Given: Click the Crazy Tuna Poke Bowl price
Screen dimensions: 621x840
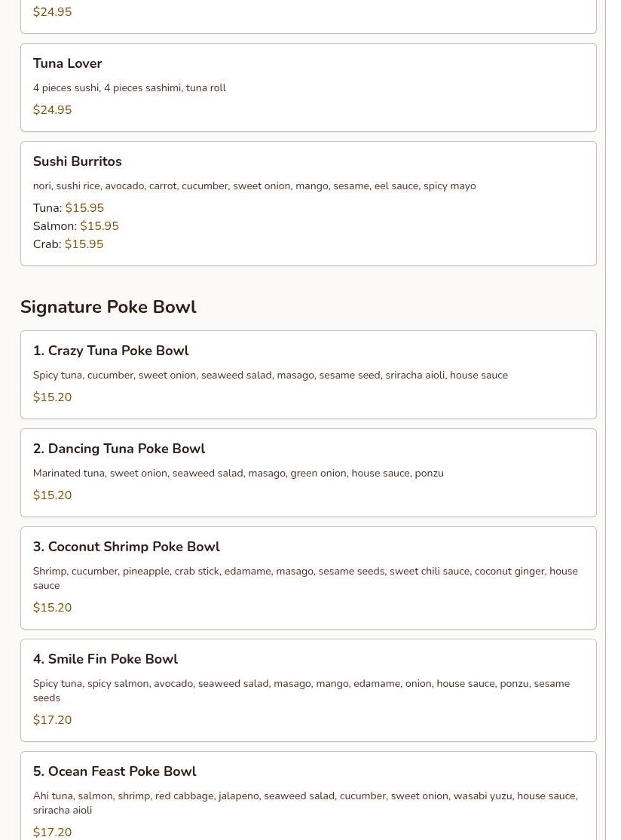Looking at the screenshot, I should click(53, 397).
